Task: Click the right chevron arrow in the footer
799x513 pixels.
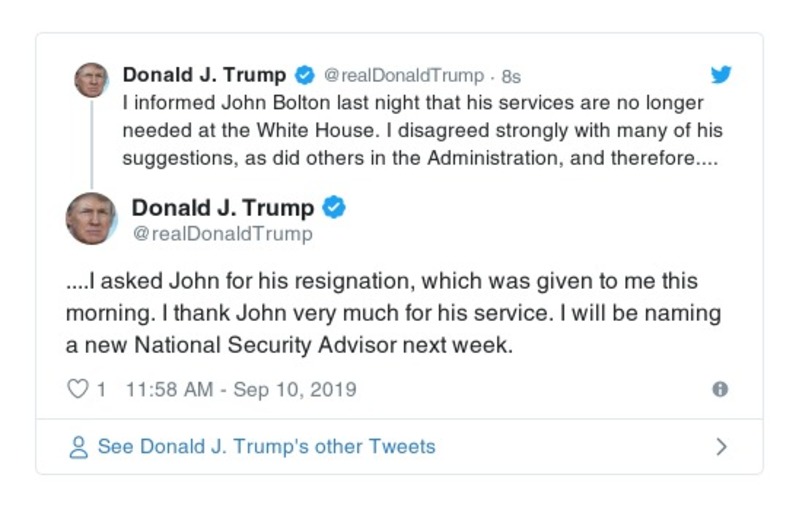Action: pyautogui.click(x=721, y=447)
